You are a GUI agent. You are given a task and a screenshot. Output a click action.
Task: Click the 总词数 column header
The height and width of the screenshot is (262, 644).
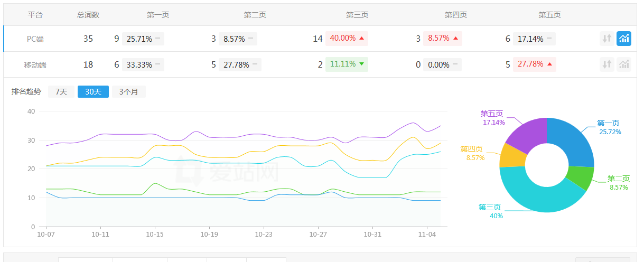point(88,15)
